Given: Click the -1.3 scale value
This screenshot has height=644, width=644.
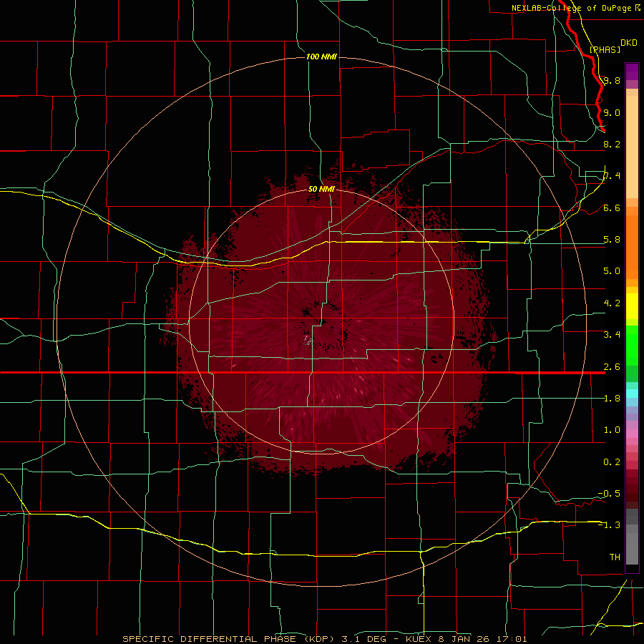Looking at the screenshot, I should point(609,525).
